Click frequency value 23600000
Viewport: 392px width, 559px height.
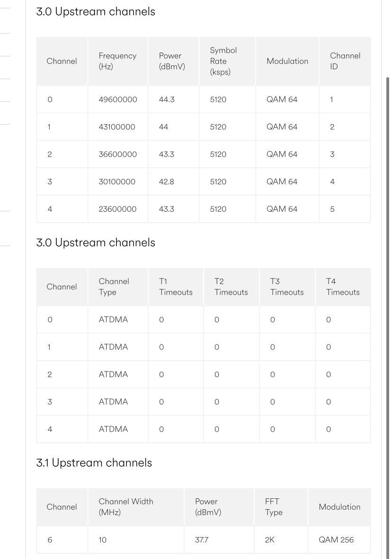point(117,209)
